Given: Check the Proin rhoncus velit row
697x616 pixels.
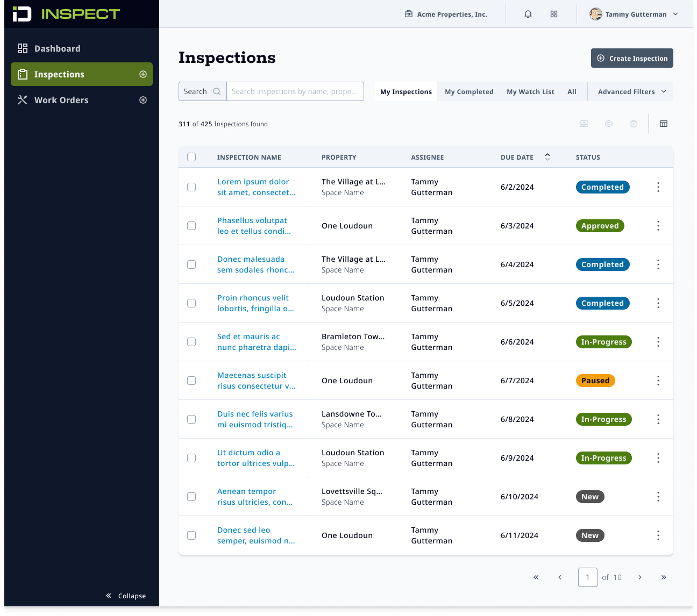Looking at the screenshot, I should pos(191,303).
